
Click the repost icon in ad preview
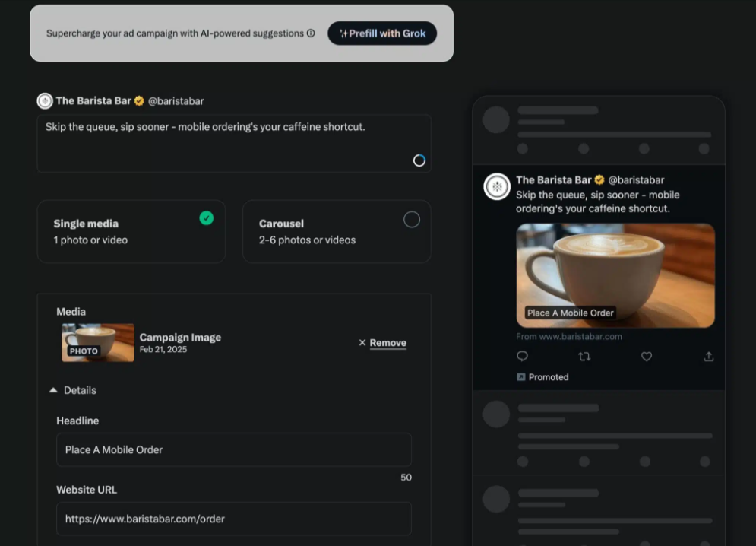coord(584,356)
